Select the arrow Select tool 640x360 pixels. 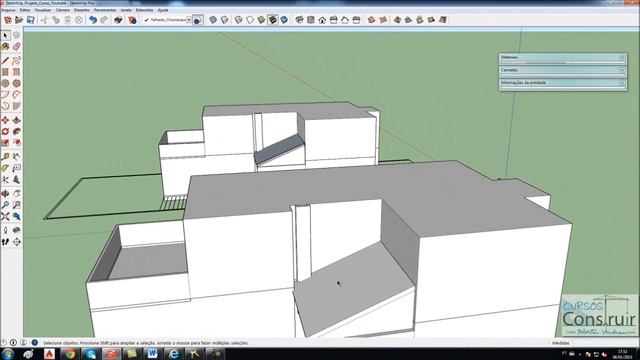point(5,36)
